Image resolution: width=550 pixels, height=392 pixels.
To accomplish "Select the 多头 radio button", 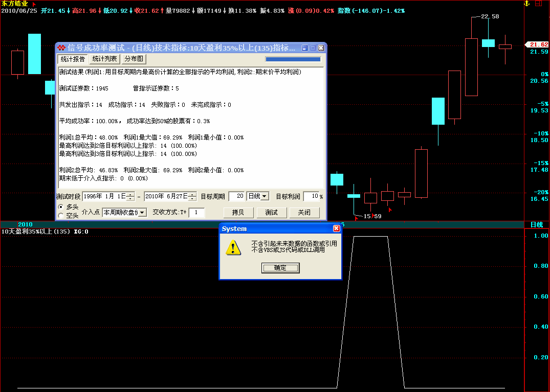I will [61, 206].
